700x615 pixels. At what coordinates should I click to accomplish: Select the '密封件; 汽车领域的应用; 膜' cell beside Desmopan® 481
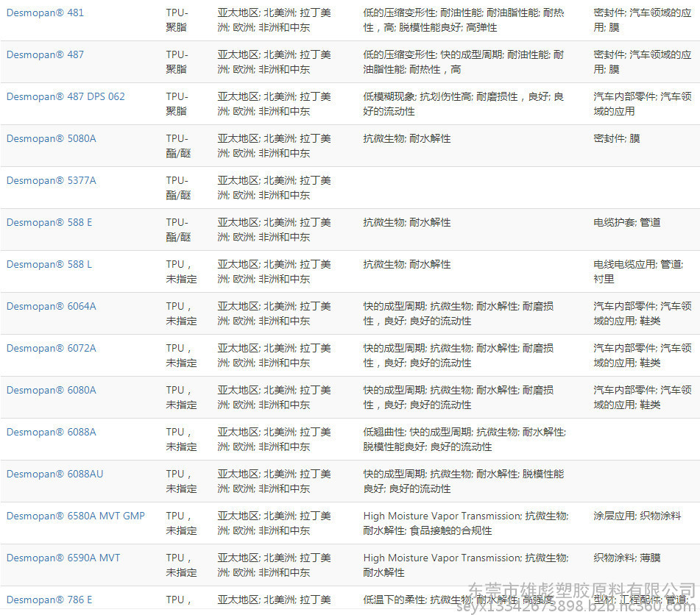pos(643,20)
